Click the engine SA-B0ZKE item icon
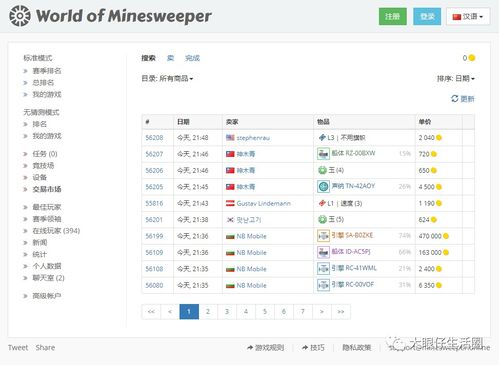Screen dimensions: 499x365 [323, 236]
